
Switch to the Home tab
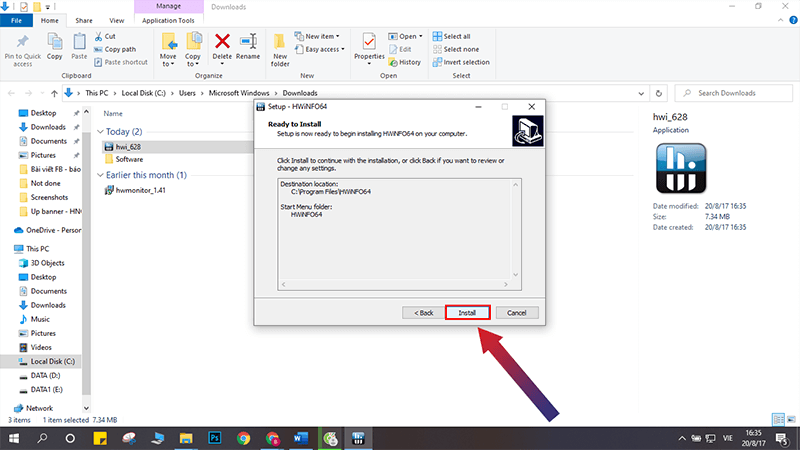[49, 20]
